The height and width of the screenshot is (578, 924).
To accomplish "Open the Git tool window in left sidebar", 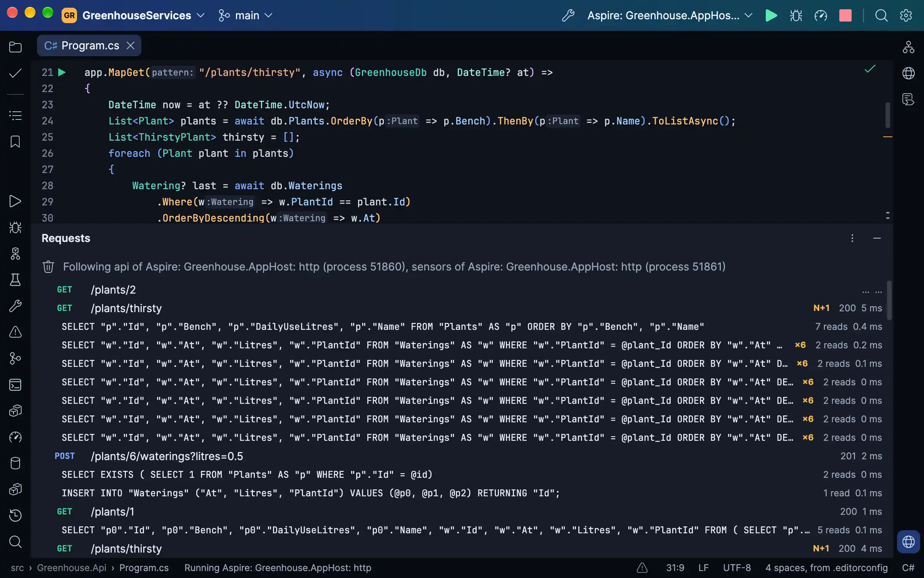I will [x=15, y=358].
